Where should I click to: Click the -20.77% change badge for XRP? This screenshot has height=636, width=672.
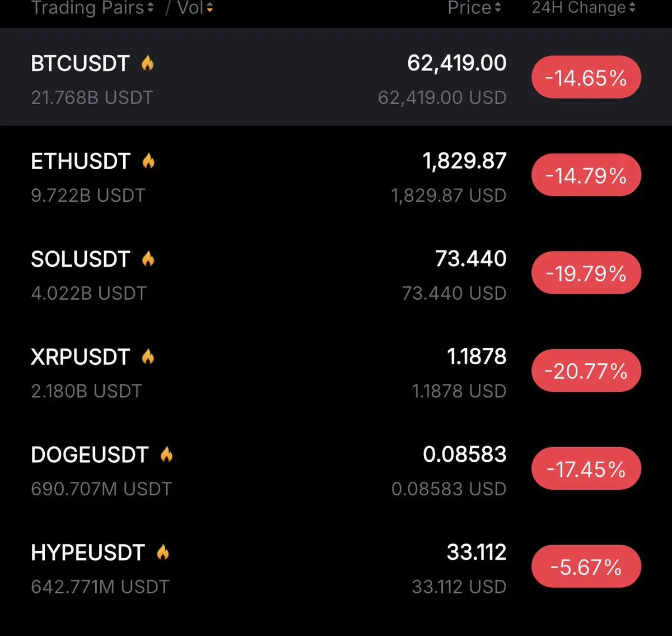586,370
